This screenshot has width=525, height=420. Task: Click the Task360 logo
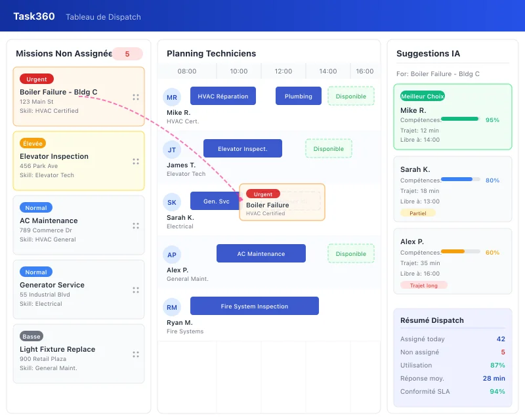[x=33, y=17]
